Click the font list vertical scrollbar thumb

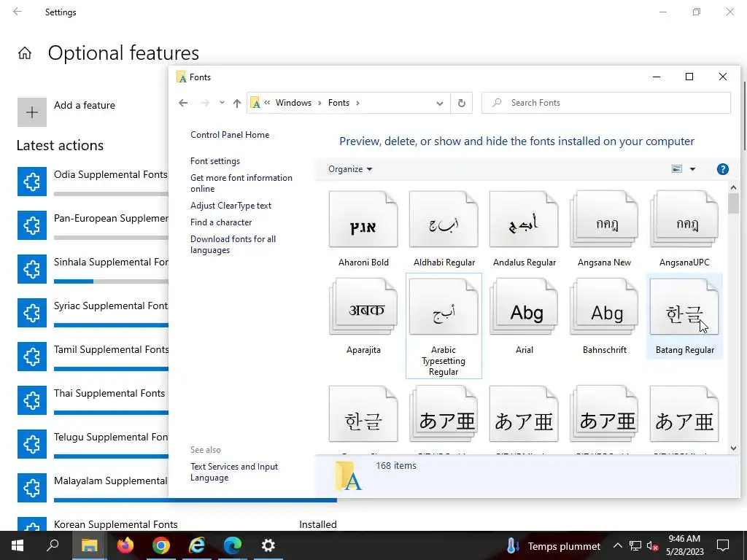pos(733,204)
